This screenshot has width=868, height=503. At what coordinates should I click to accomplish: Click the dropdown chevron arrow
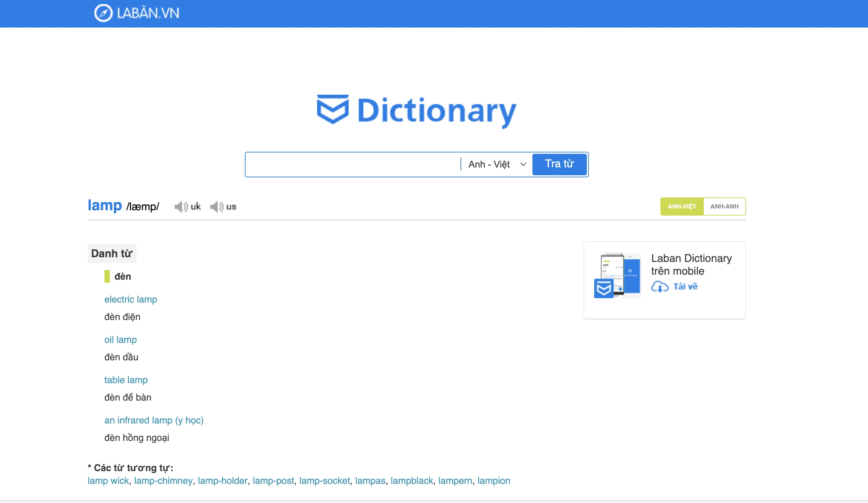click(523, 165)
